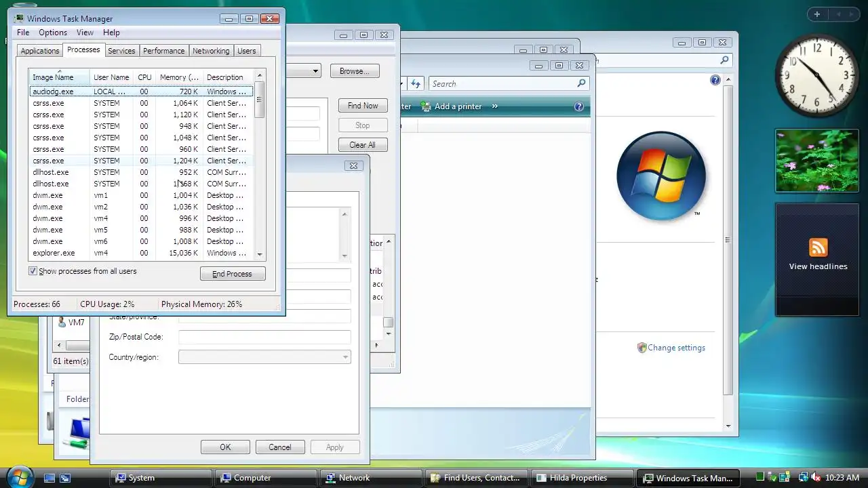868x488 pixels.
Task: Click the slideshow flower picture gadget
Action: pos(816,161)
